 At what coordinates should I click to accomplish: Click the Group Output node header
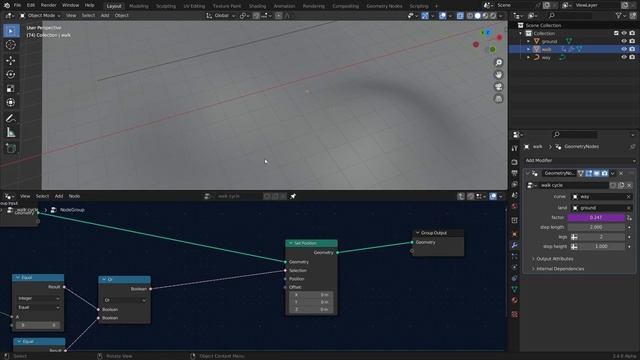coord(438,233)
